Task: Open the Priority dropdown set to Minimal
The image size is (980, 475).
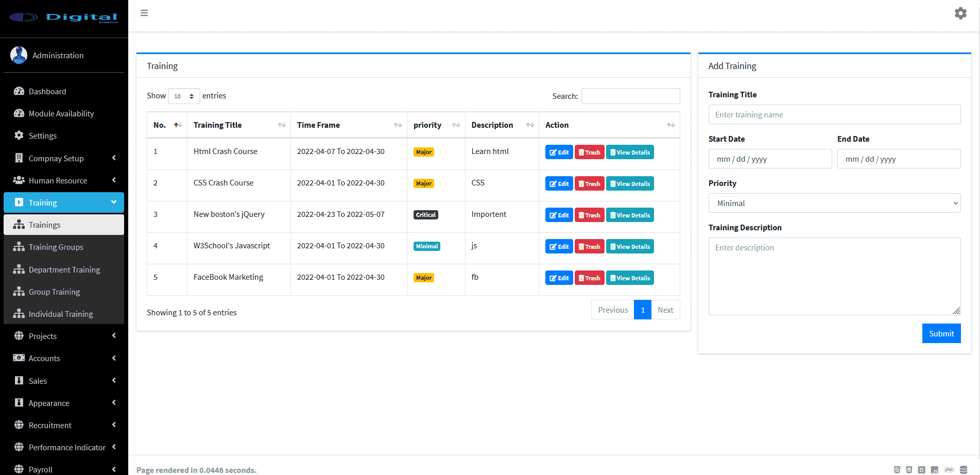Action: pos(834,203)
